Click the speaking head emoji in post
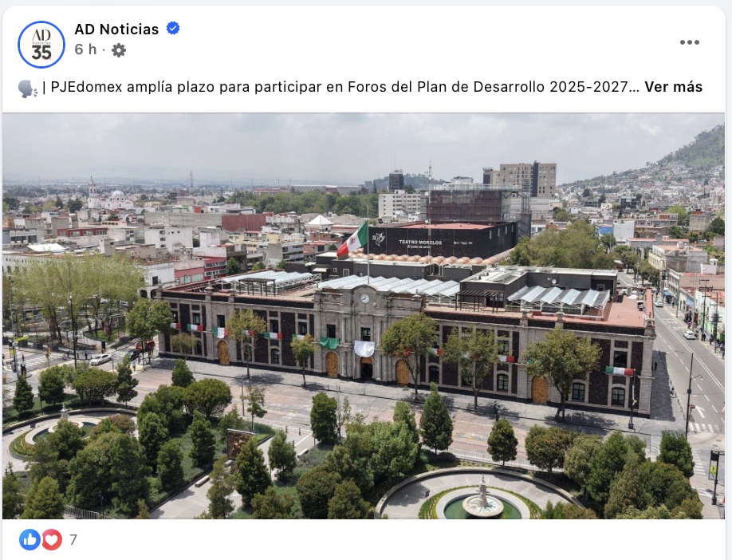732x560 pixels. pos(28,88)
